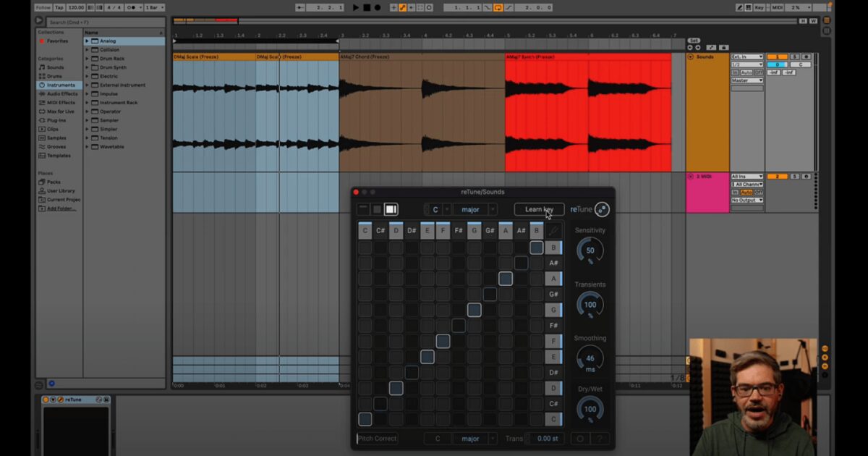Click the help question mark in reTune

[x=600, y=439]
